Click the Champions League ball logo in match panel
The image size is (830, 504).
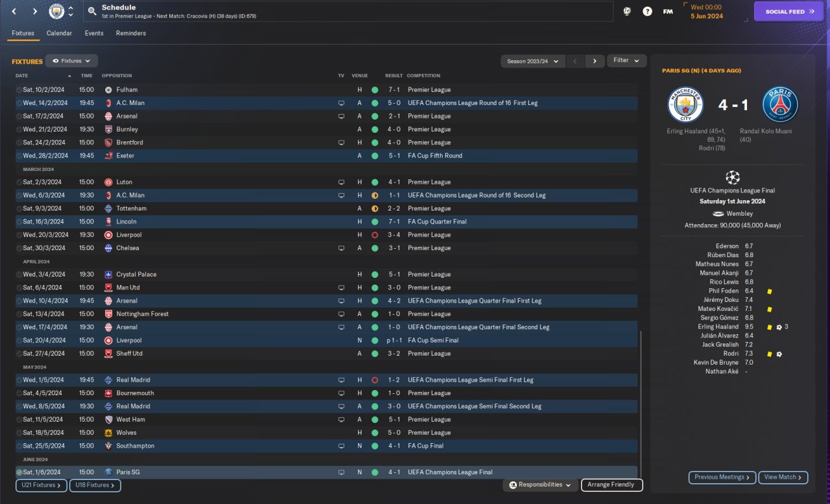733,177
